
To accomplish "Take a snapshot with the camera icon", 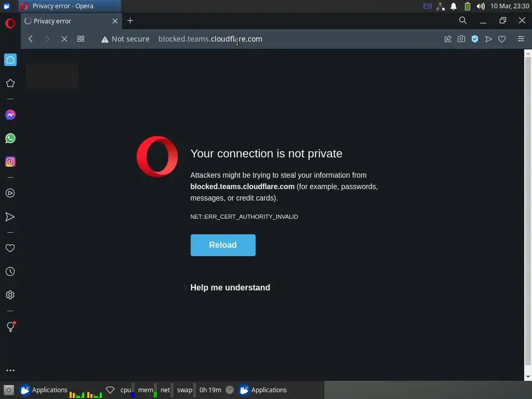I will pos(461,39).
